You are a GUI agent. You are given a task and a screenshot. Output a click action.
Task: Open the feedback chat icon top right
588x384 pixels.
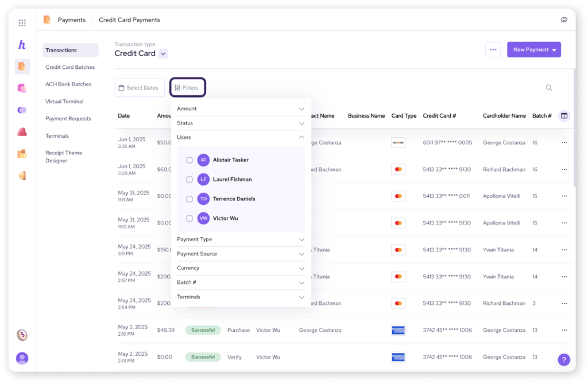(x=564, y=19)
